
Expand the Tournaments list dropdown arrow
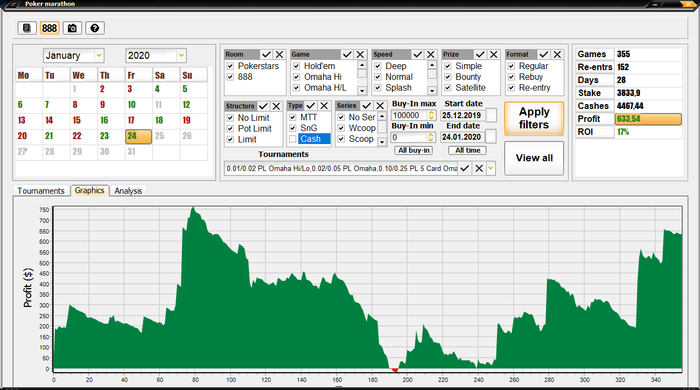(491, 168)
